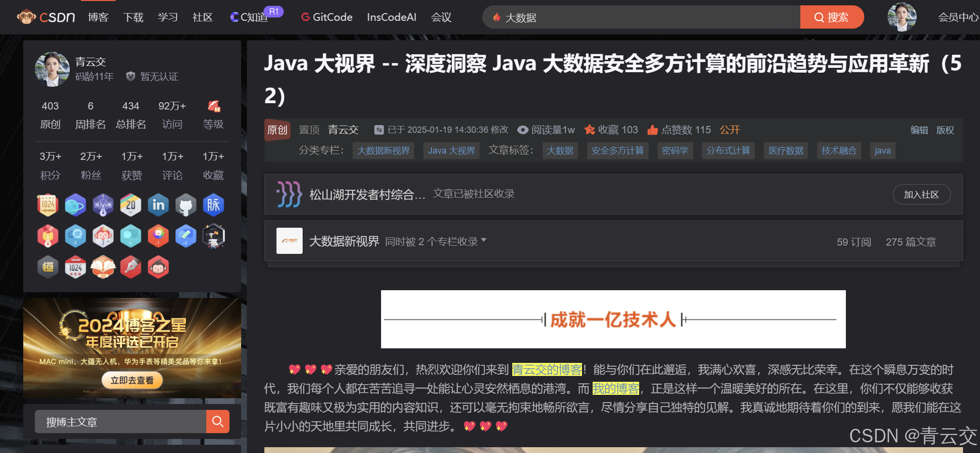The height and width of the screenshot is (453, 980).
Task: Open the 脉 Maimai badge
Action: point(214,205)
